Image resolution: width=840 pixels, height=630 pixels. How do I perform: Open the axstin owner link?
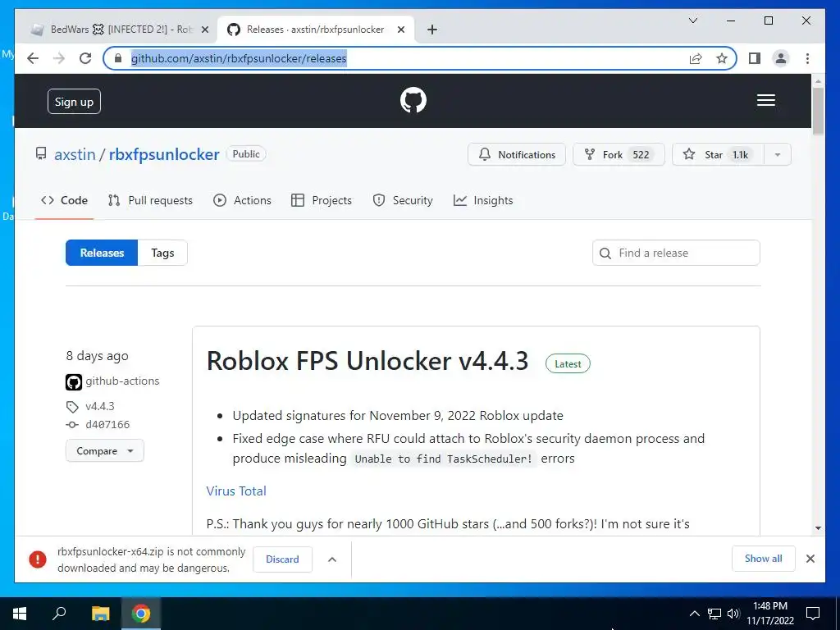[75, 154]
